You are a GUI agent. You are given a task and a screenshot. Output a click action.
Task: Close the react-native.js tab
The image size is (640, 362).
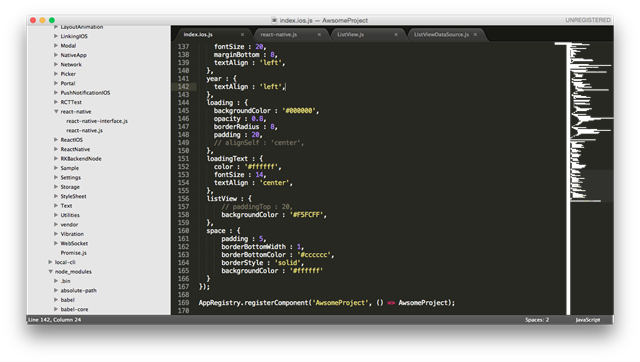tap(319, 35)
